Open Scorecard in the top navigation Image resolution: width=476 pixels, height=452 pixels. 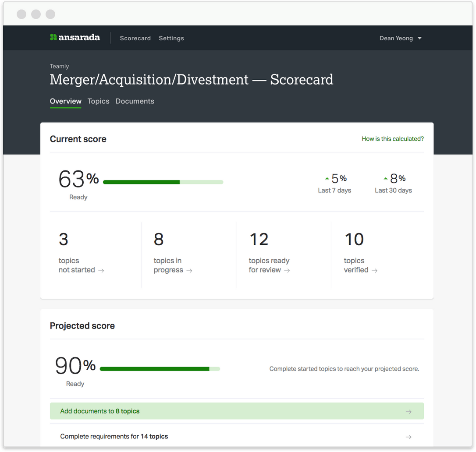135,38
